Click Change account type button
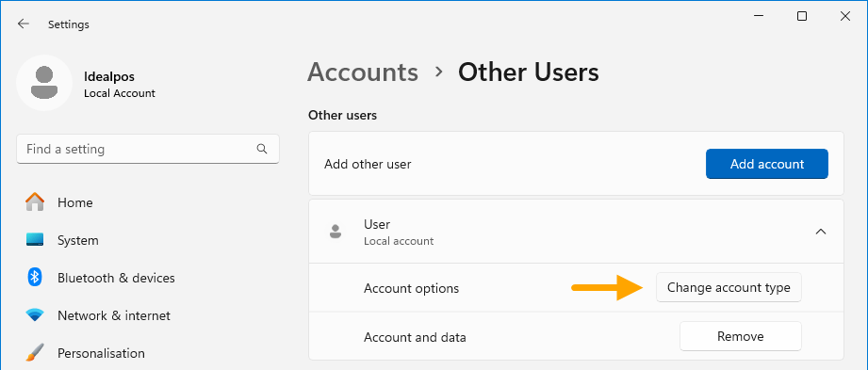 [x=729, y=287]
